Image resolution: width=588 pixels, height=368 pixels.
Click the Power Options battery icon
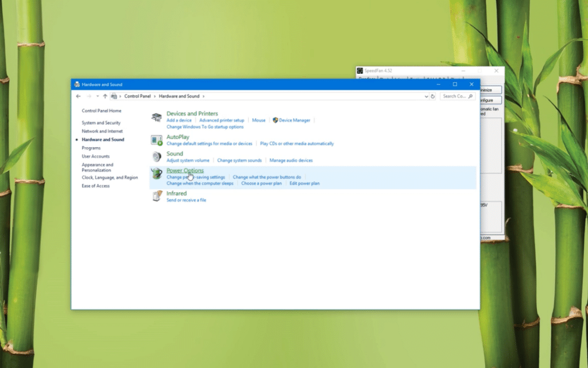coord(156,174)
